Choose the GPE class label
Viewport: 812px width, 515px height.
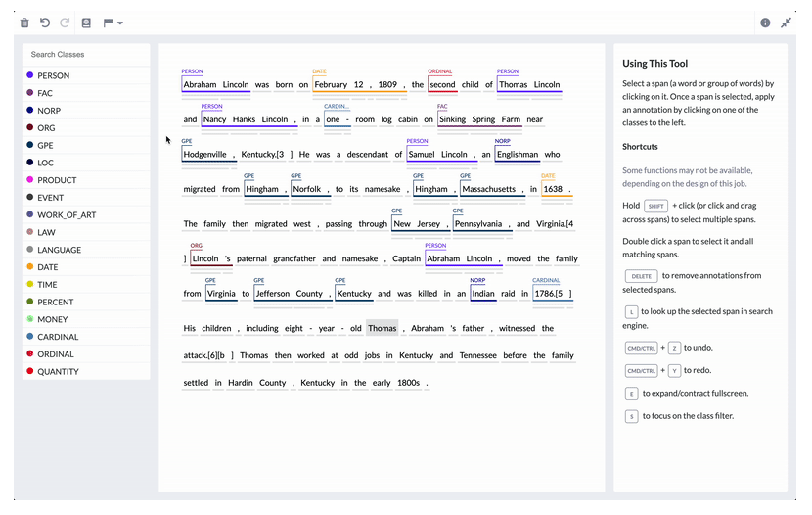pos(46,145)
